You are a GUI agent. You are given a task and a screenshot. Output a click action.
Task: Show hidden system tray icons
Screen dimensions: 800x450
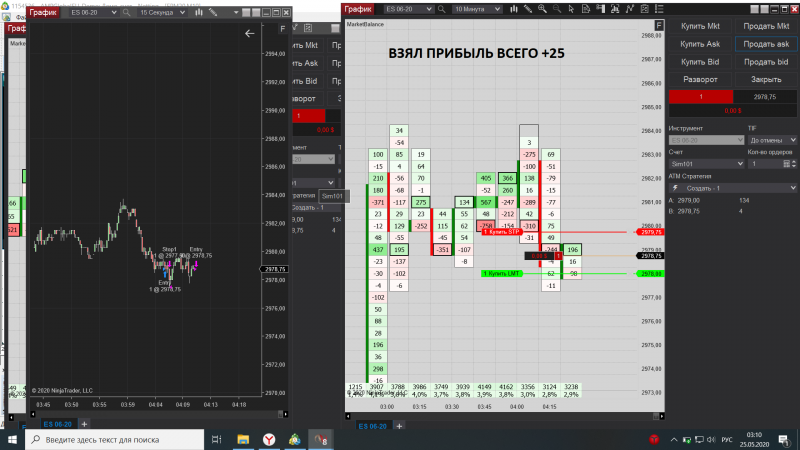click(x=674, y=439)
